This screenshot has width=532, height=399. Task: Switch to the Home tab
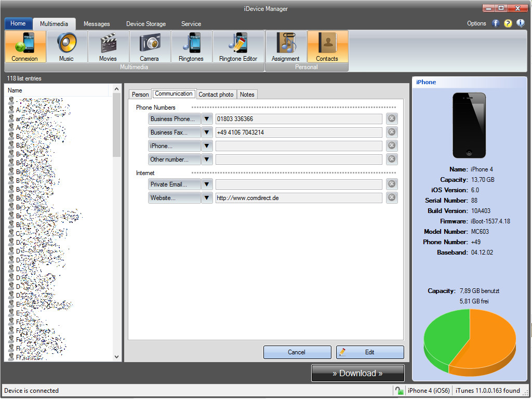(x=18, y=23)
